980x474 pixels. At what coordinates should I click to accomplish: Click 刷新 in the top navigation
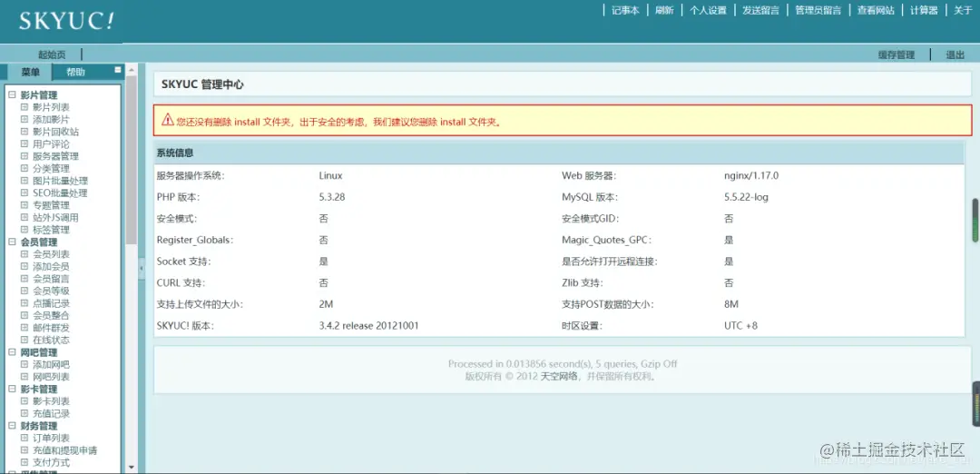pyautogui.click(x=664, y=11)
